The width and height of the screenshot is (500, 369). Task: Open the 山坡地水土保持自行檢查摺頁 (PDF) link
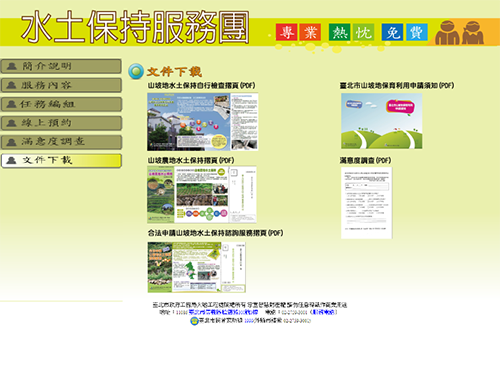(x=201, y=86)
